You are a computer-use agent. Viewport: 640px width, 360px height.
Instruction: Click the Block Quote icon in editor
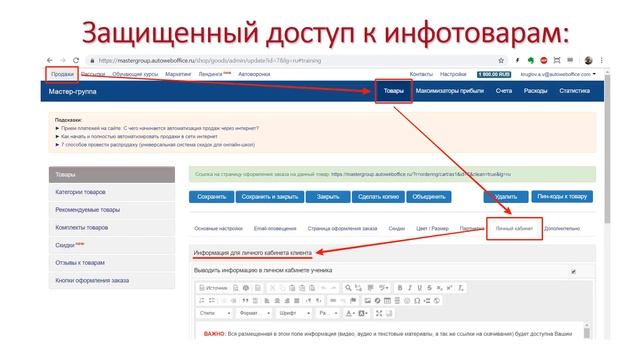click(245, 301)
